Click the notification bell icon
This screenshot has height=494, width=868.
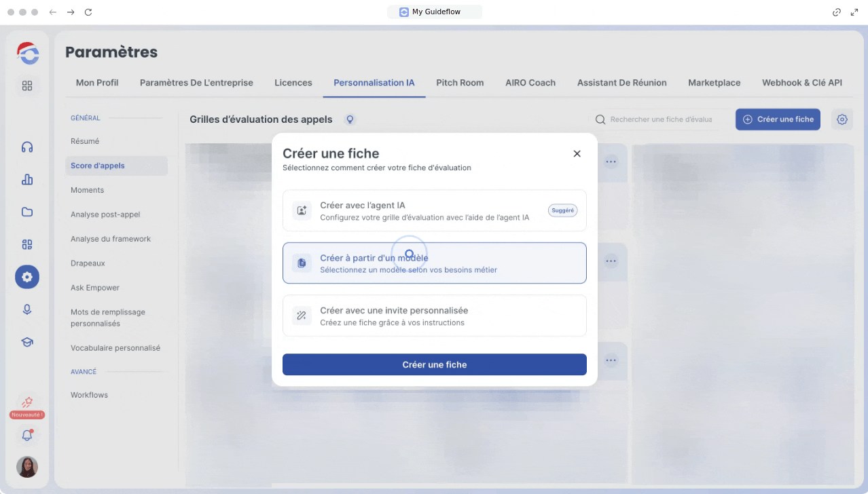[27, 435]
